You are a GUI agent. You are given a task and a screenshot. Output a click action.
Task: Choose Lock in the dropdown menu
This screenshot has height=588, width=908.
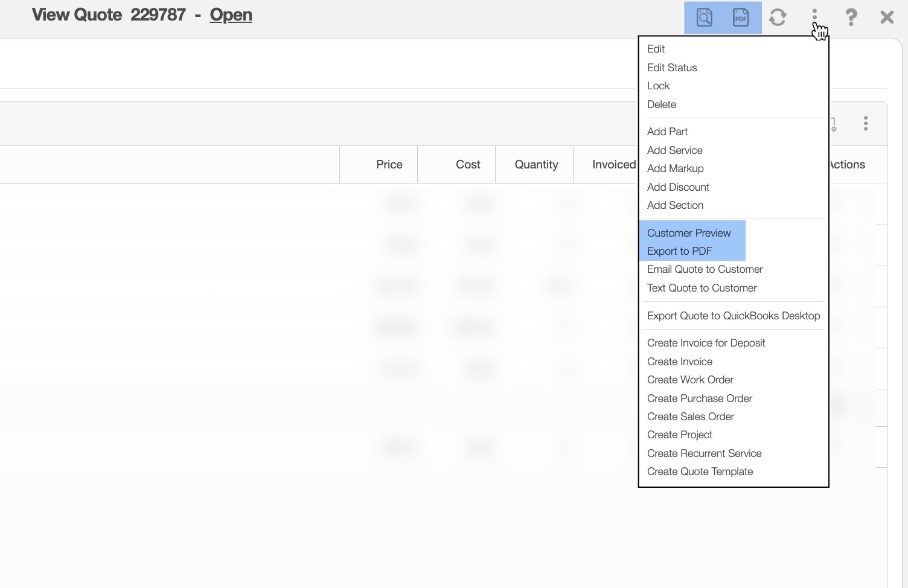(x=658, y=86)
